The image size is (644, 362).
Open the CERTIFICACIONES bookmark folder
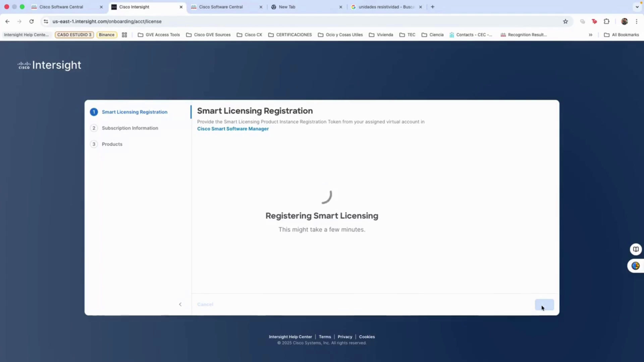(290, 35)
